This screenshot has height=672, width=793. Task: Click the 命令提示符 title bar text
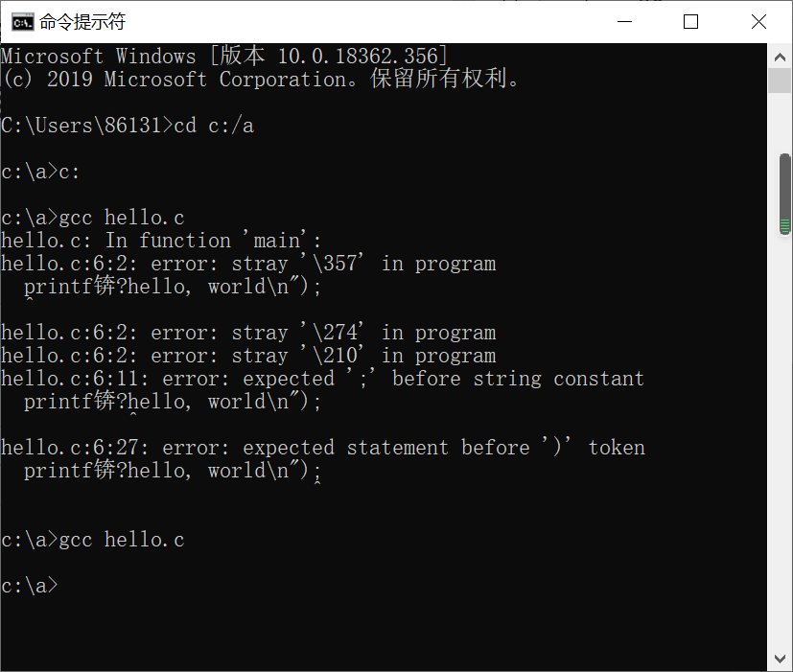pyautogui.click(x=82, y=21)
